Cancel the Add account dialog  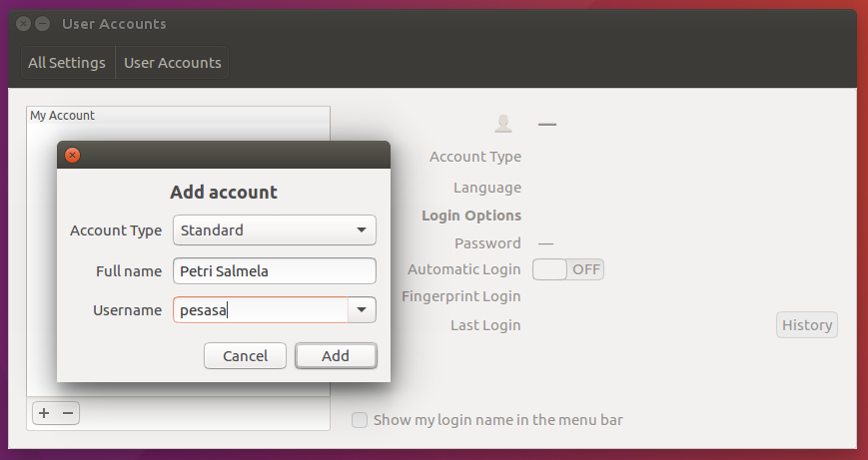click(245, 356)
